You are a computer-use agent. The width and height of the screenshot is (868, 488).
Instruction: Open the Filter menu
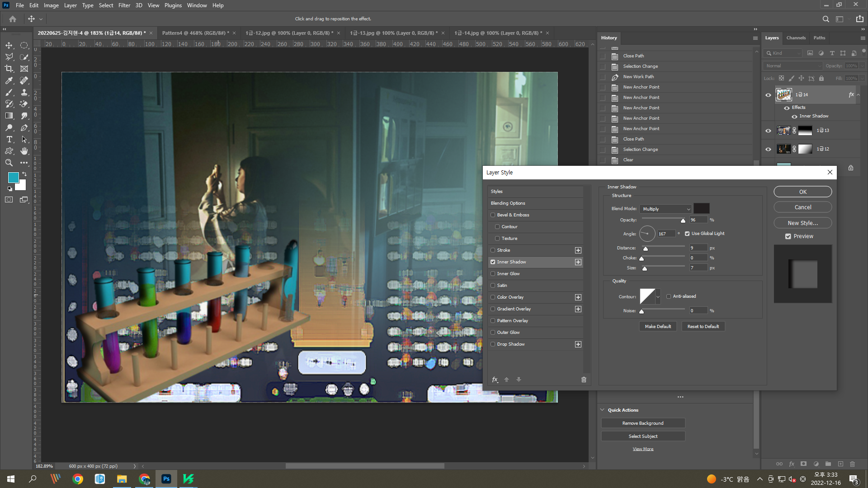(x=124, y=5)
